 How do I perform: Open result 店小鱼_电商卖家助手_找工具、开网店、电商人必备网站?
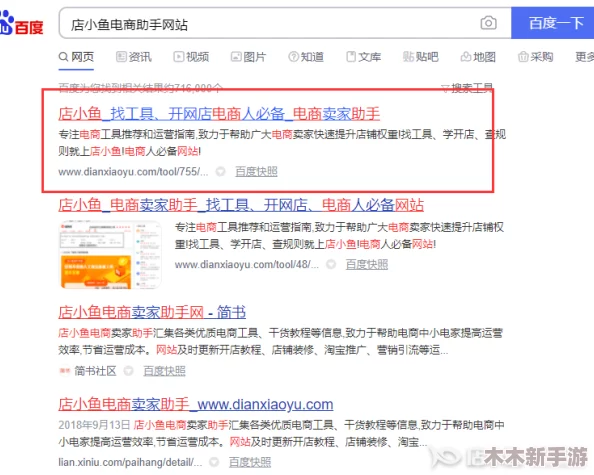[241, 205]
